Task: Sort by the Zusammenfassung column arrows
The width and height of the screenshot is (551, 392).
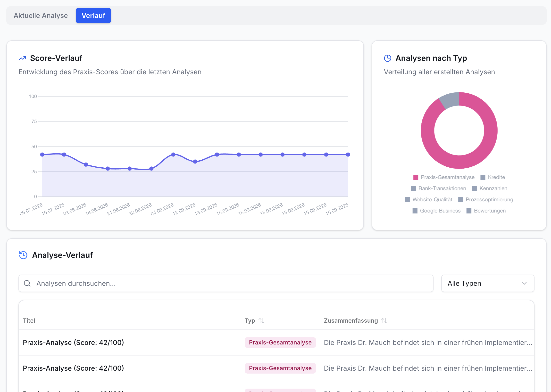Action: 384,321
